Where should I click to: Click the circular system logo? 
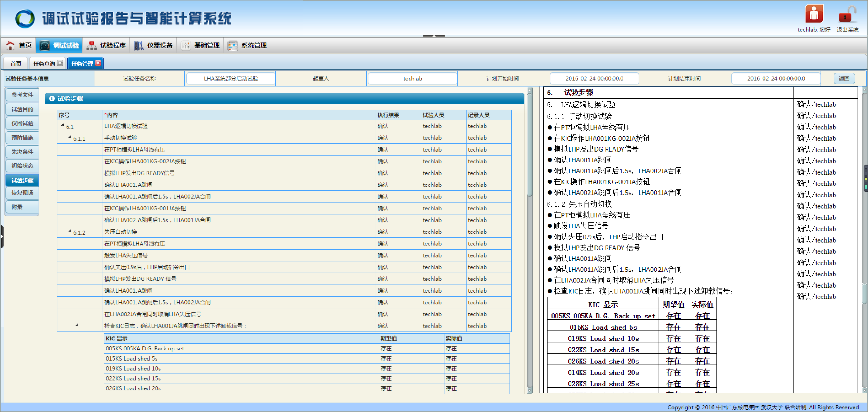25,18
